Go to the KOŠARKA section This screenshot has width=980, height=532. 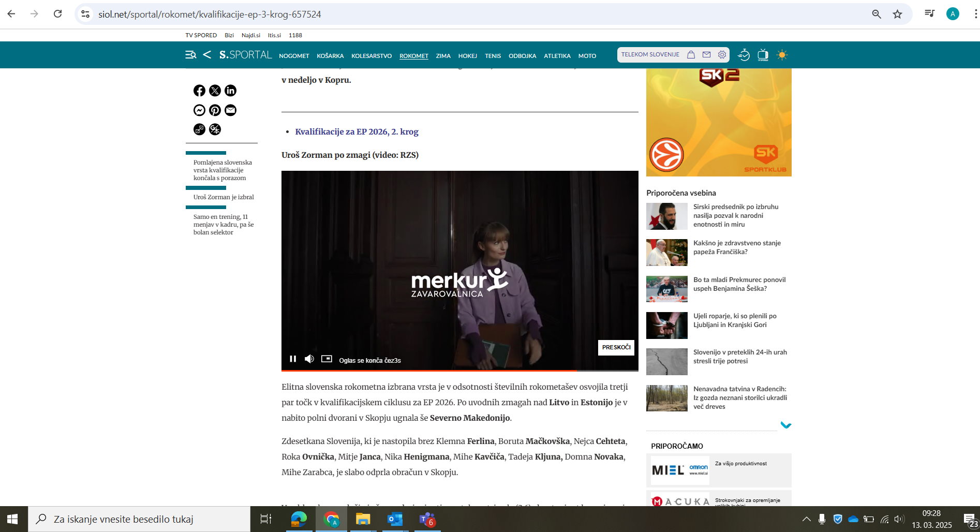(330, 56)
